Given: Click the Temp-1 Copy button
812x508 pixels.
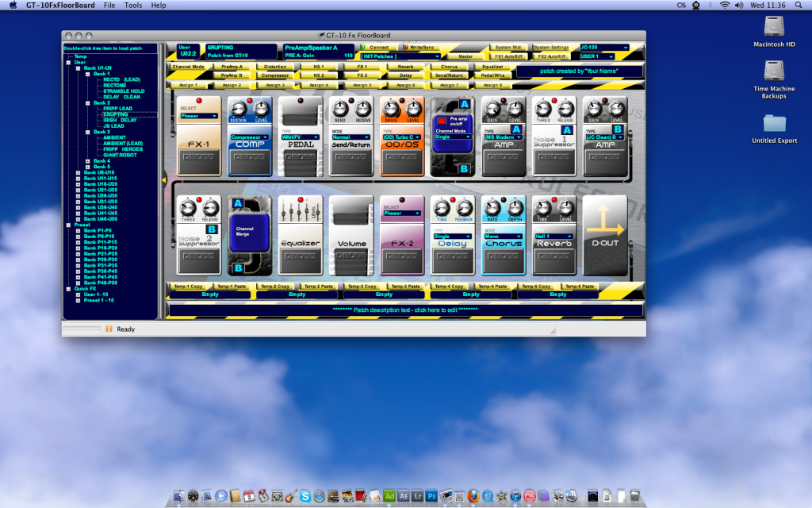Looking at the screenshot, I should [x=188, y=286].
